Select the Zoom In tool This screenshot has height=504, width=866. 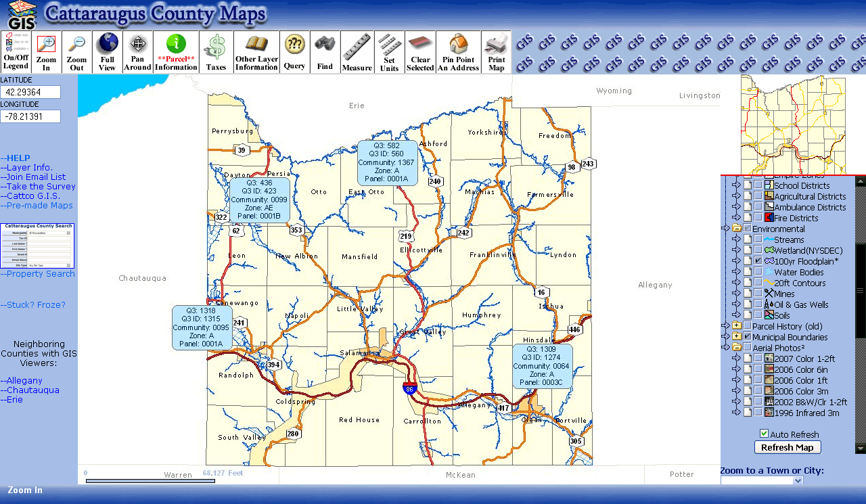click(46, 52)
